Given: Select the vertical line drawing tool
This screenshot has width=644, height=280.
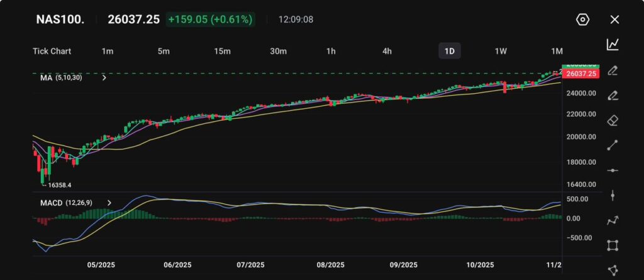Looking at the screenshot, I should (x=613, y=196).
